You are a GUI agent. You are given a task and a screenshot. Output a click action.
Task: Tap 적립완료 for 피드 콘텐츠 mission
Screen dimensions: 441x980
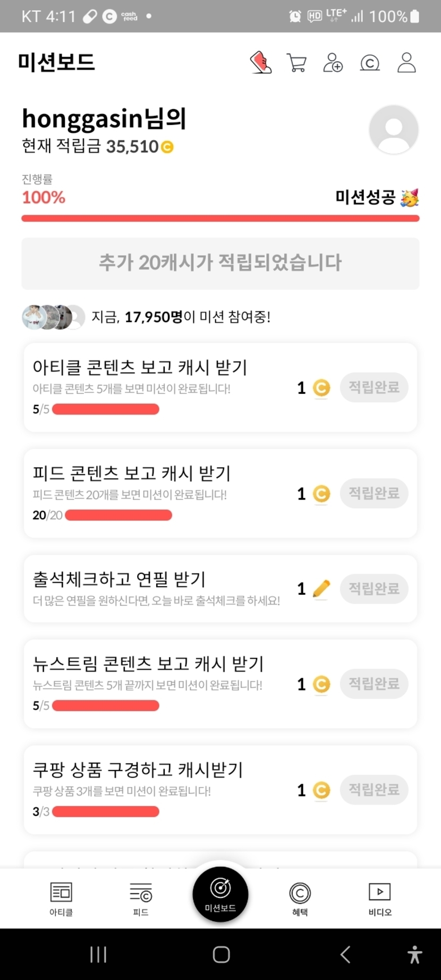pos(374,493)
